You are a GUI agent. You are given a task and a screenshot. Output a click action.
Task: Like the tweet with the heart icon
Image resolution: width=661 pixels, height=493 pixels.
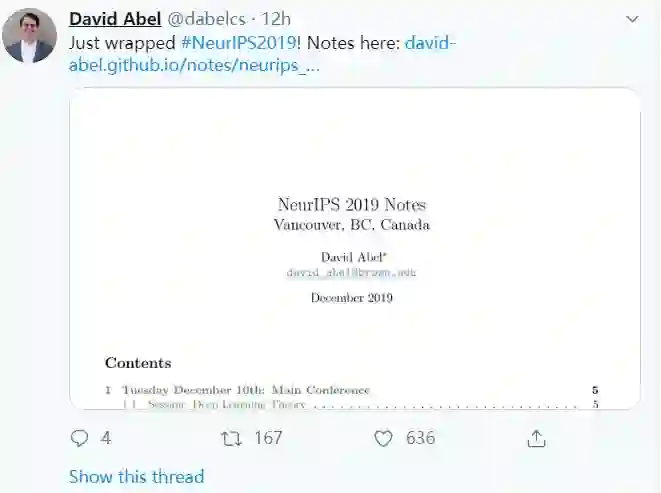383,438
